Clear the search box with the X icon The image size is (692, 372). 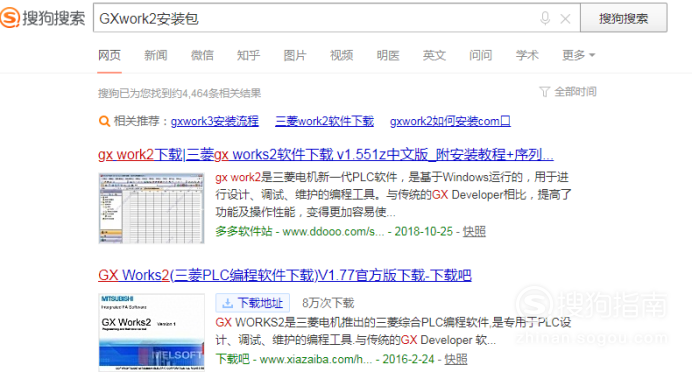pyautogui.click(x=565, y=19)
